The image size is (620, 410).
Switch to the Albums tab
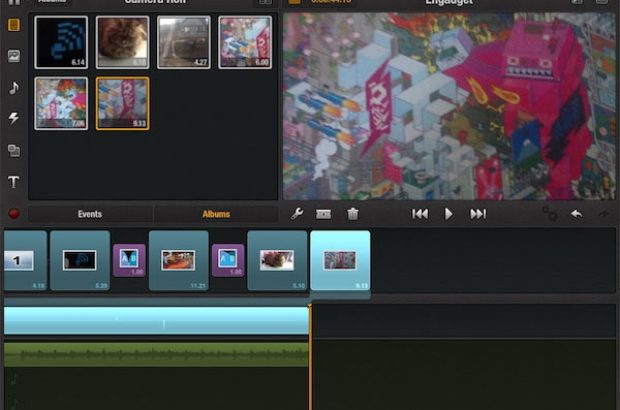pyautogui.click(x=216, y=214)
